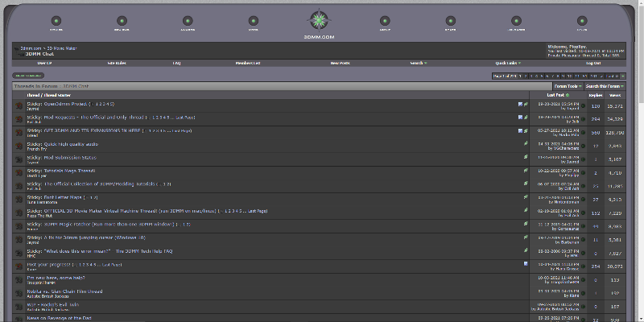Open thread Mod Submission Status
The height and width of the screenshot is (322, 644).
[70, 158]
